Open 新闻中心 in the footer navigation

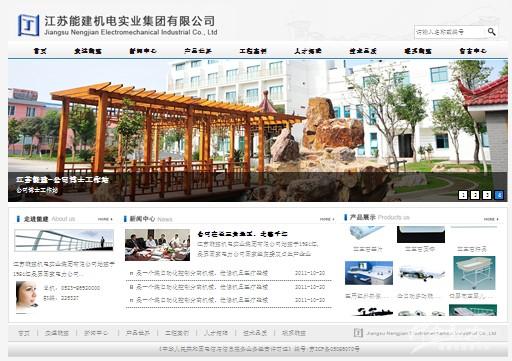(96, 333)
